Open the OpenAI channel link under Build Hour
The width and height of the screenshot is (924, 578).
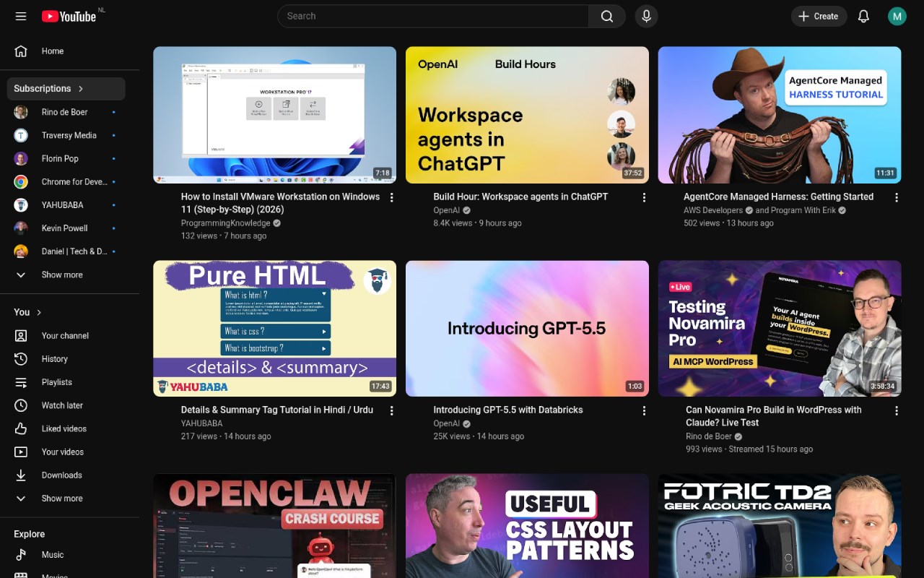pos(446,210)
